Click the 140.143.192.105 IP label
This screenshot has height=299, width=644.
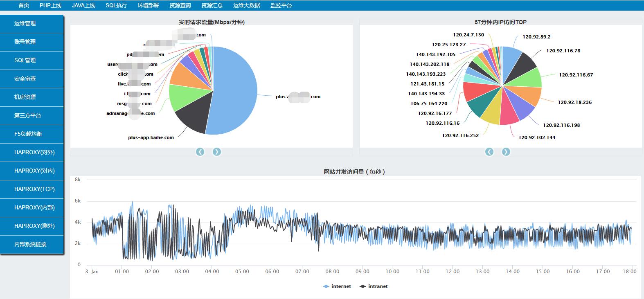click(436, 55)
